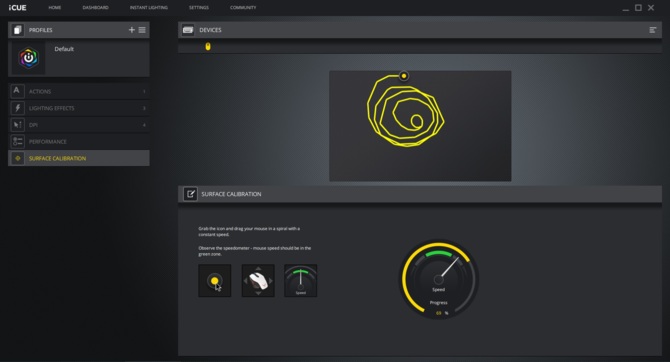The width and height of the screenshot is (670, 362).
Task: Select the yellow mouse device icon
Action: click(208, 47)
